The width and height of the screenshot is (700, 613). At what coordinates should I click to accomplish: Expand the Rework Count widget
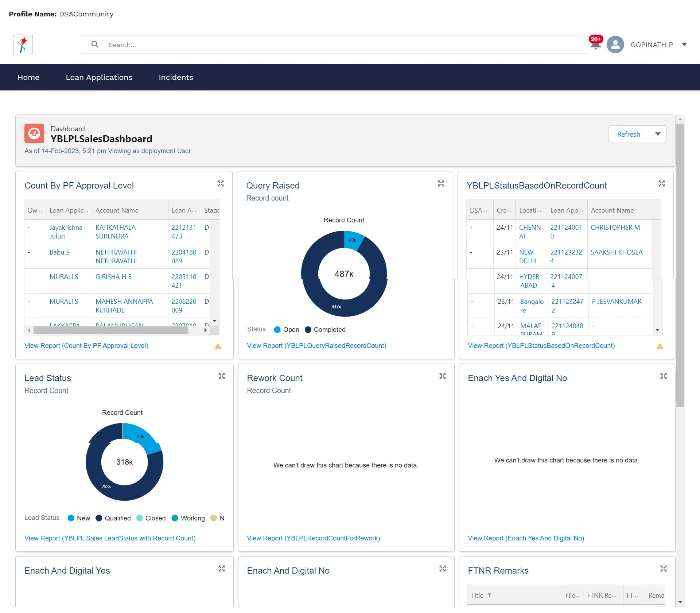(x=443, y=376)
